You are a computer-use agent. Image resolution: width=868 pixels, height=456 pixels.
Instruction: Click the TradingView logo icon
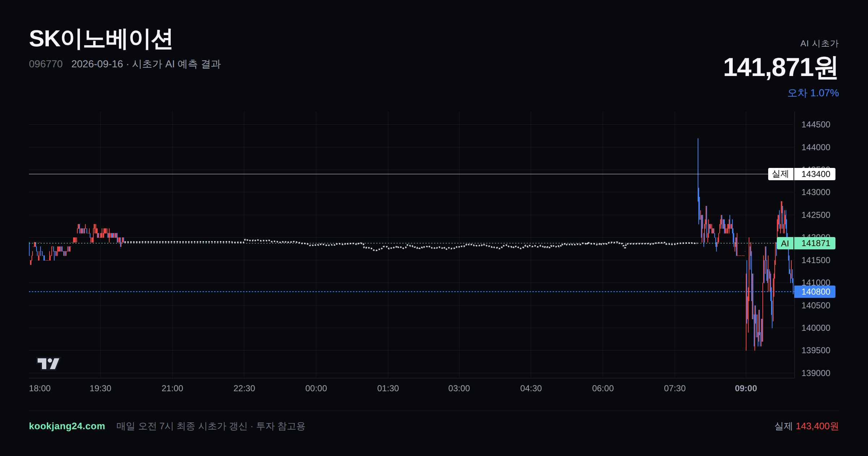coord(48,363)
